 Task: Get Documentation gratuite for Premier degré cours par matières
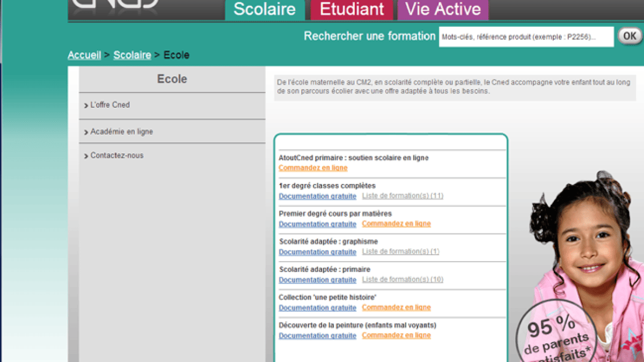pyautogui.click(x=317, y=224)
